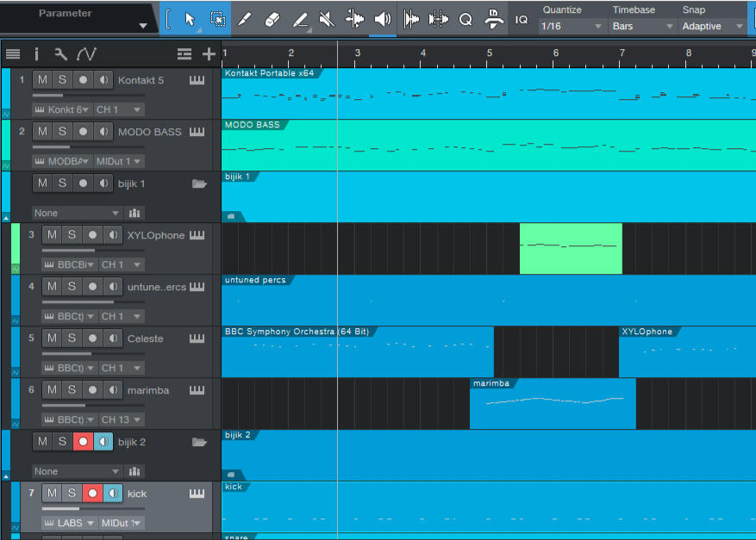Click the Quantize Q button
The image size is (756, 540).
(465, 19)
